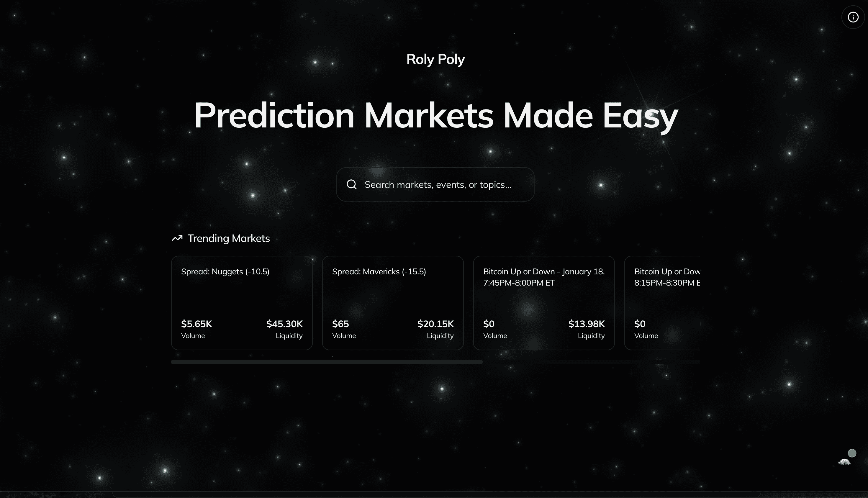This screenshot has width=868, height=498.
Task: Click the trending arrow icon beside Trending Markets
Action: tap(177, 238)
